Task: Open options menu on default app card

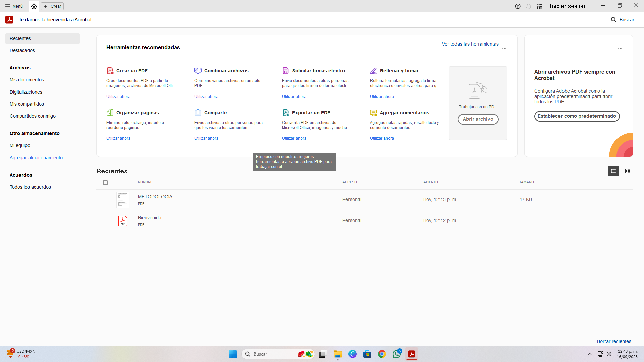Action: pyautogui.click(x=620, y=49)
